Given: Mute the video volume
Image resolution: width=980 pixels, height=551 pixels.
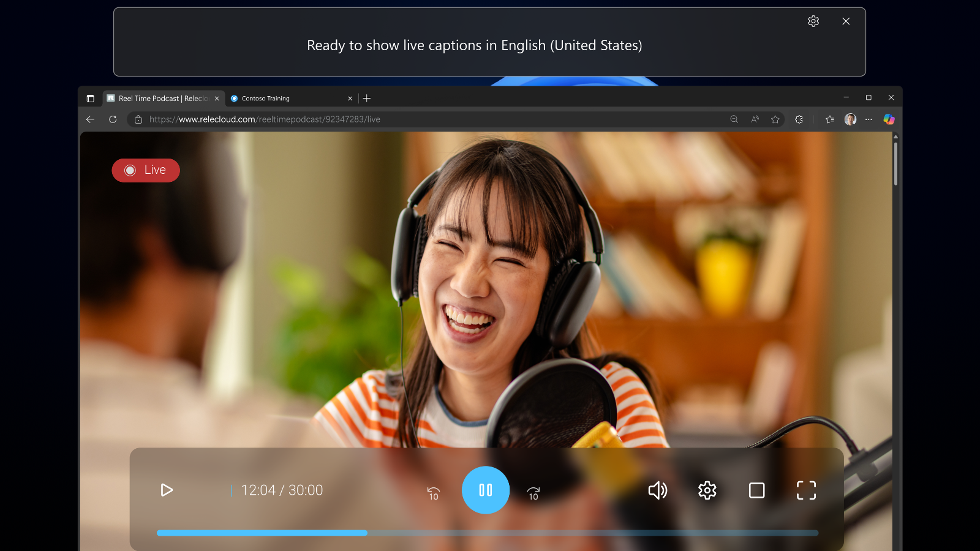Looking at the screenshot, I should point(657,490).
